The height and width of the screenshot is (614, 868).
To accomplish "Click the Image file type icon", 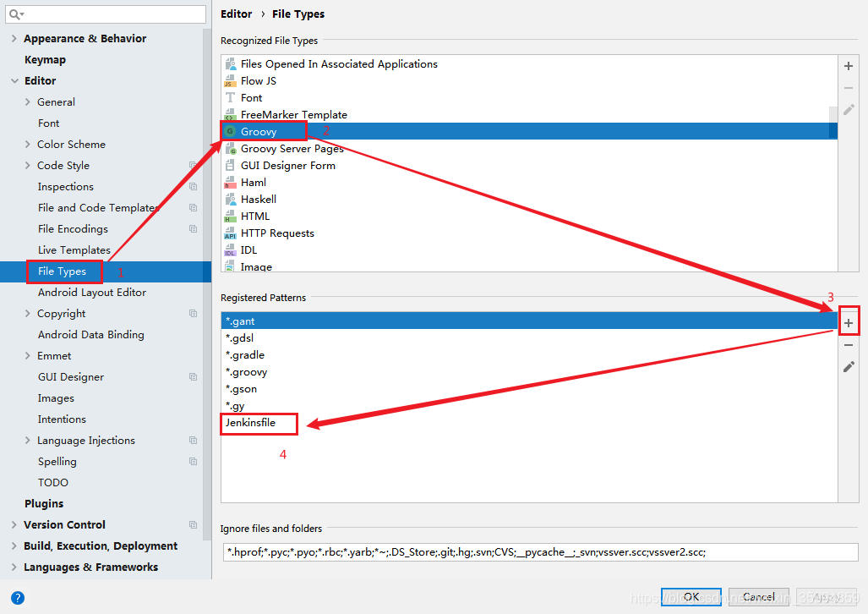I will (x=230, y=266).
